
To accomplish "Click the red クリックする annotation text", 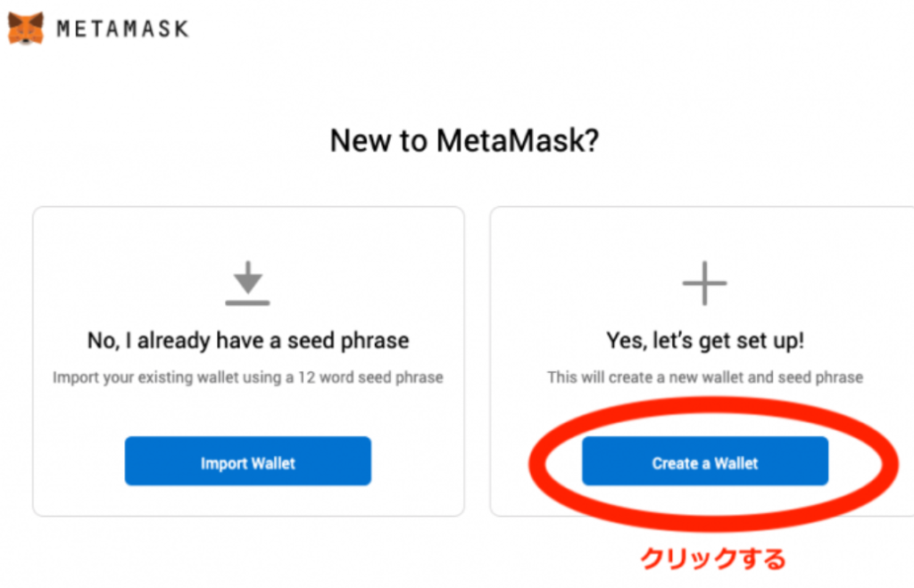I will tap(713, 559).
